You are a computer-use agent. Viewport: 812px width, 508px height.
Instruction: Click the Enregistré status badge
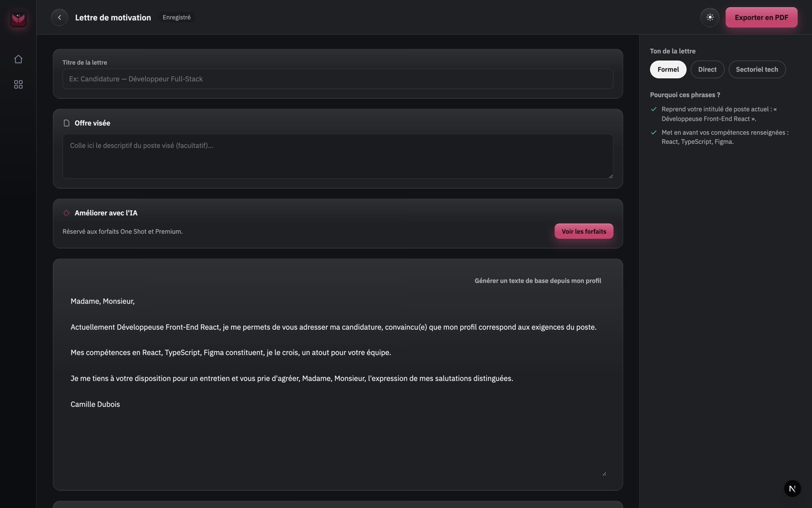177,17
